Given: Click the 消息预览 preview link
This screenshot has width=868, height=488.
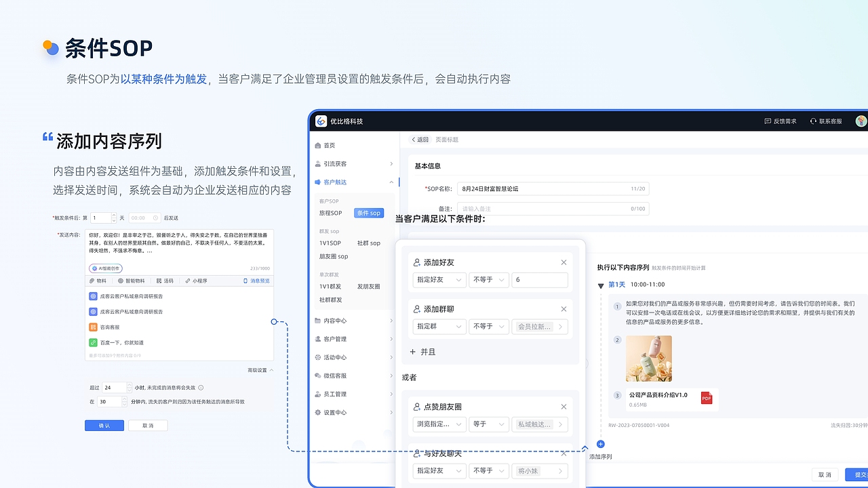Looking at the screenshot, I should tap(256, 281).
